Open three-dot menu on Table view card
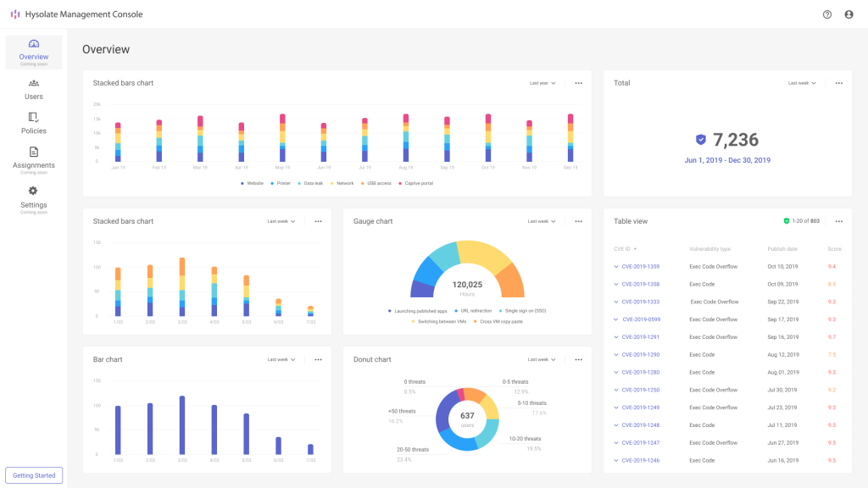This screenshot has width=868, height=488. [838, 221]
